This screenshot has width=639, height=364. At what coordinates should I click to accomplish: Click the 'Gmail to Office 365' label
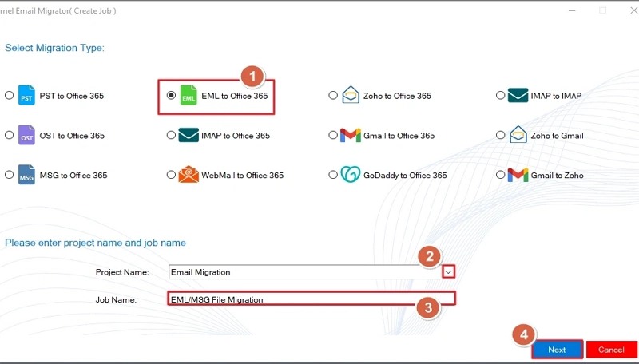(x=399, y=136)
